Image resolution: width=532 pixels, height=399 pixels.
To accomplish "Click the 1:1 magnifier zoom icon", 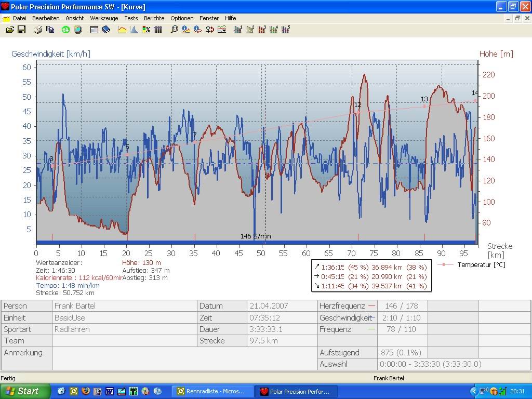I will coord(175,30).
